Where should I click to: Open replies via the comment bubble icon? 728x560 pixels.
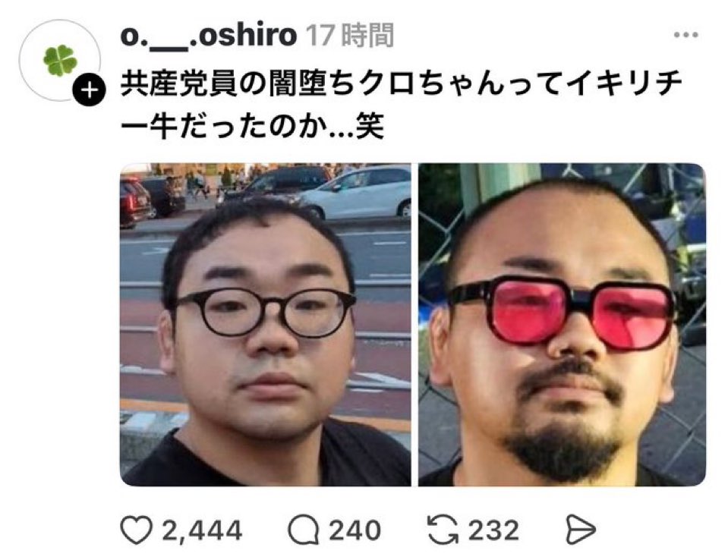[x=304, y=530]
